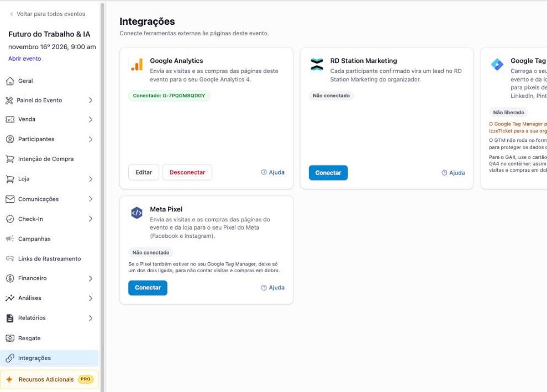Expand the Relatórios submenu chevron
Screen dimensions: 547x392
point(91,318)
